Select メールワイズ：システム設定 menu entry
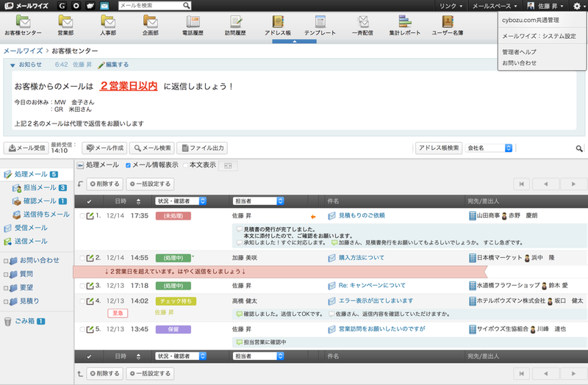588x385 pixels. click(x=539, y=36)
